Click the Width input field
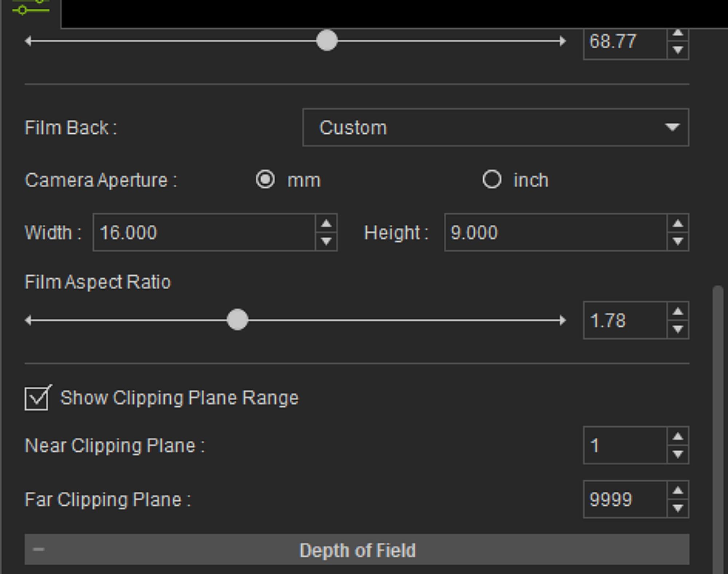 pos(204,232)
